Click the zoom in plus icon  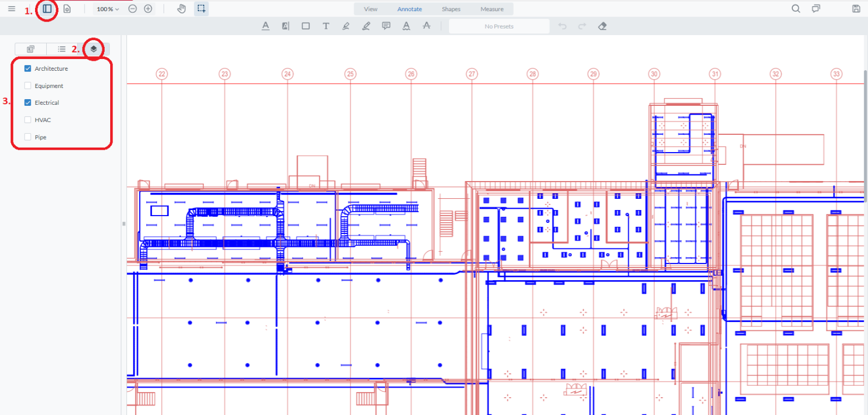(148, 9)
